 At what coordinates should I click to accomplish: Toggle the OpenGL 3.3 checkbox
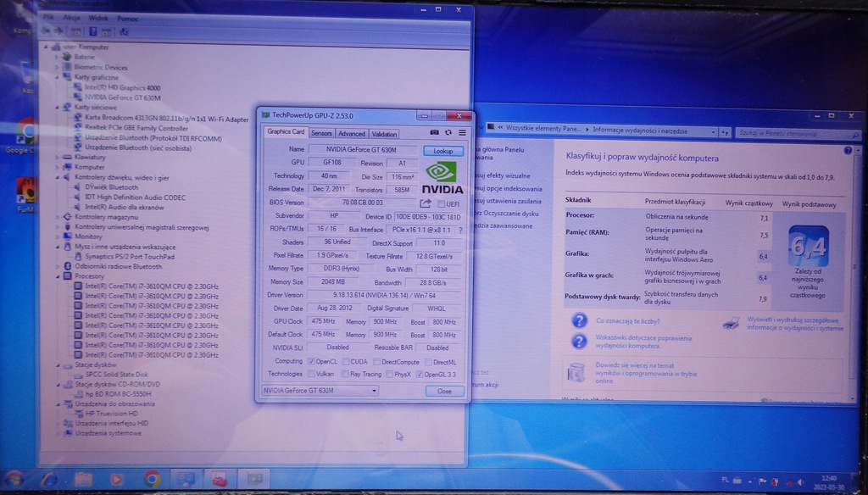[419, 375]
